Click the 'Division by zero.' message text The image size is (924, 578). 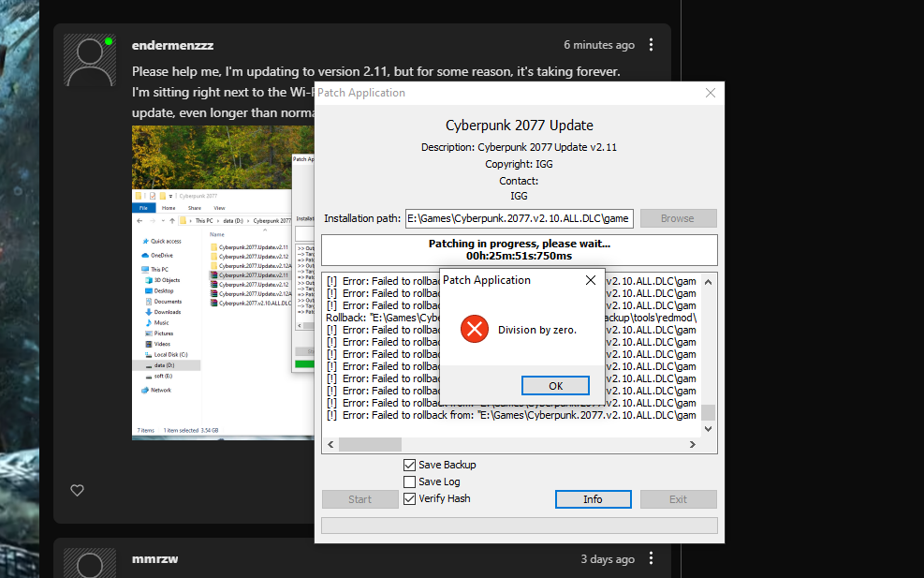536,331
